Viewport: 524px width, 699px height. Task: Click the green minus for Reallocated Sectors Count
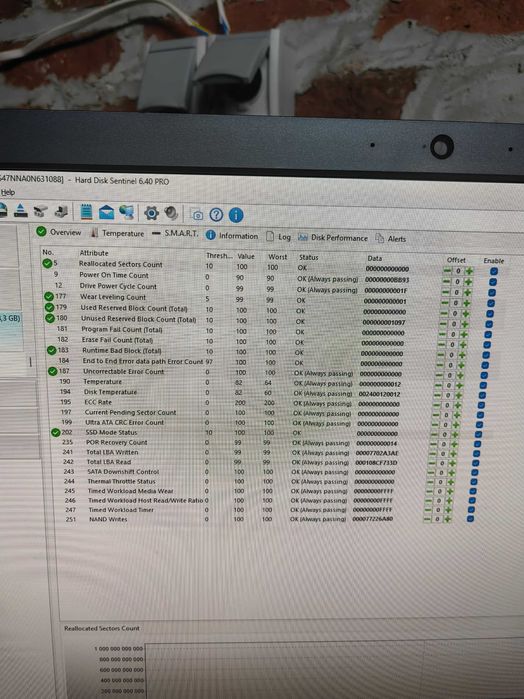[x=447, y=271]
